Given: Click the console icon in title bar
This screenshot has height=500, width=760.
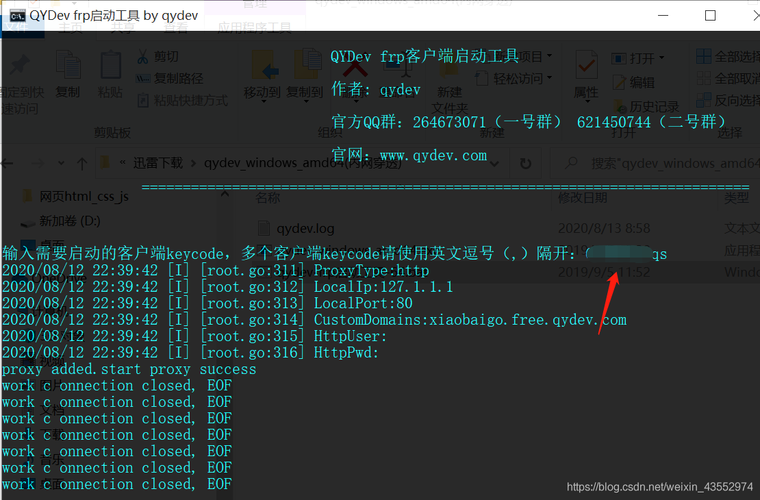Looking at the screenshot, I should pyautogui.click(x=17, y=16).
